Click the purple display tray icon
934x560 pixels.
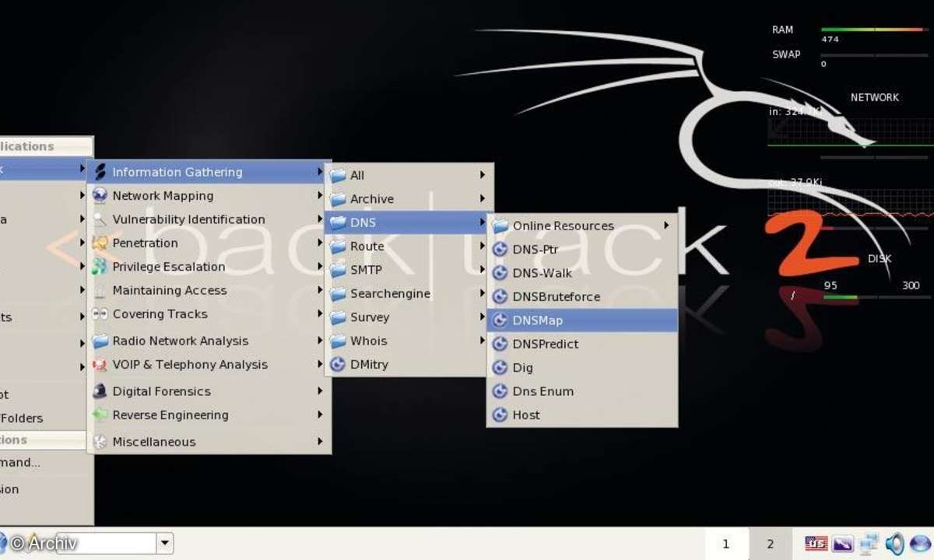point(843,544)
